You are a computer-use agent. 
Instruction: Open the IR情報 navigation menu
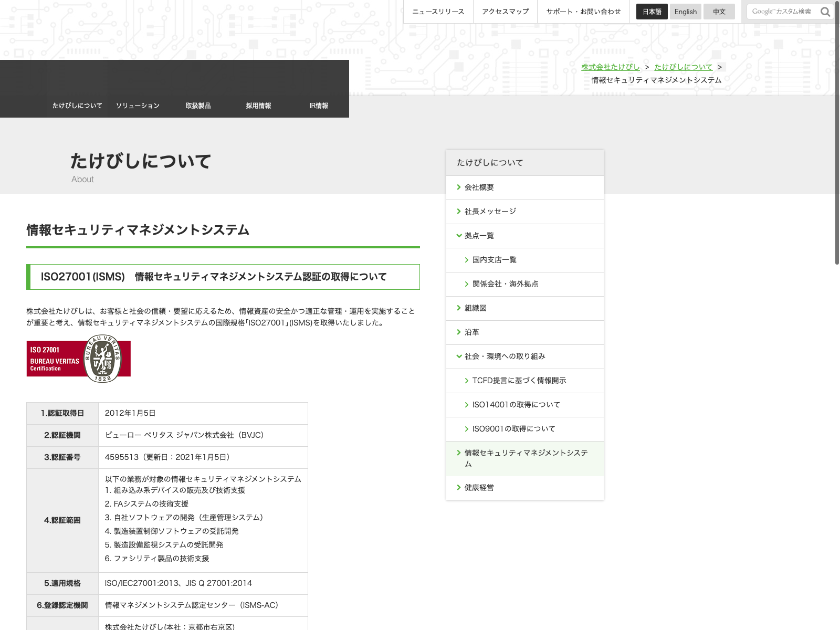[x=319, y=106]
